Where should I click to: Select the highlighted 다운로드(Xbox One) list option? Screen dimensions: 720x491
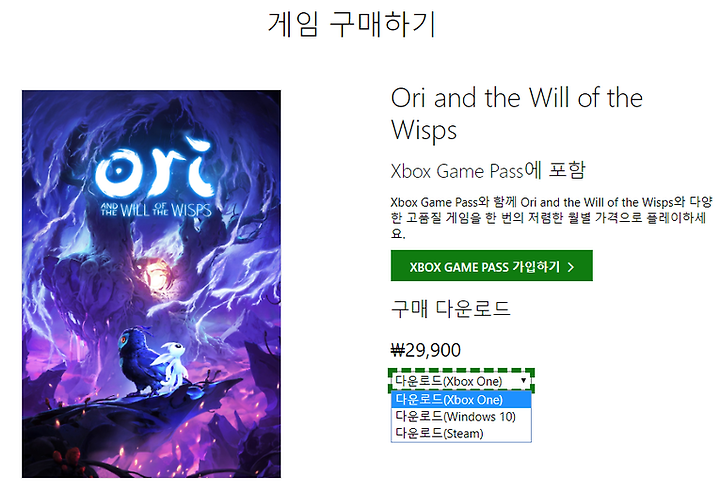[x=461, y=400]
